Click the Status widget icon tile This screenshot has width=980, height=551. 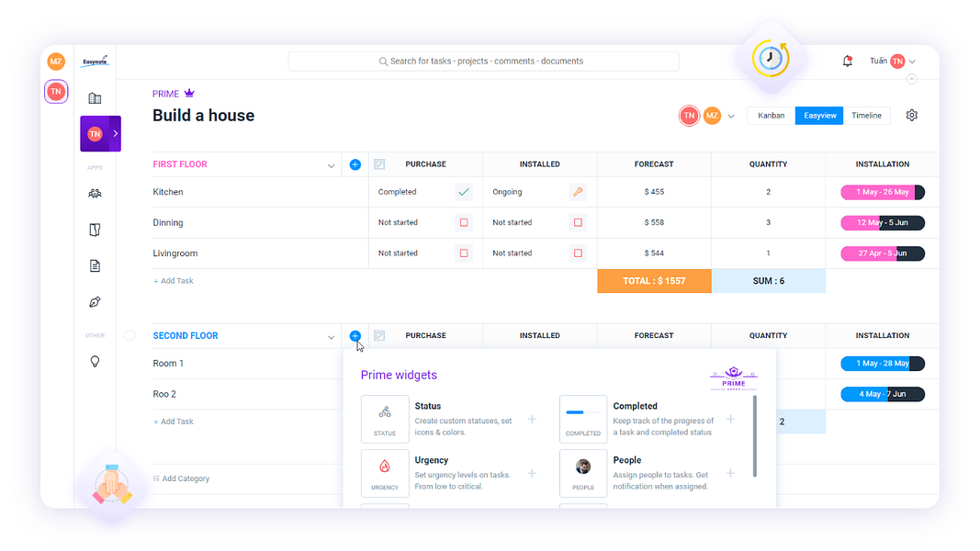(x=385, y=419)
